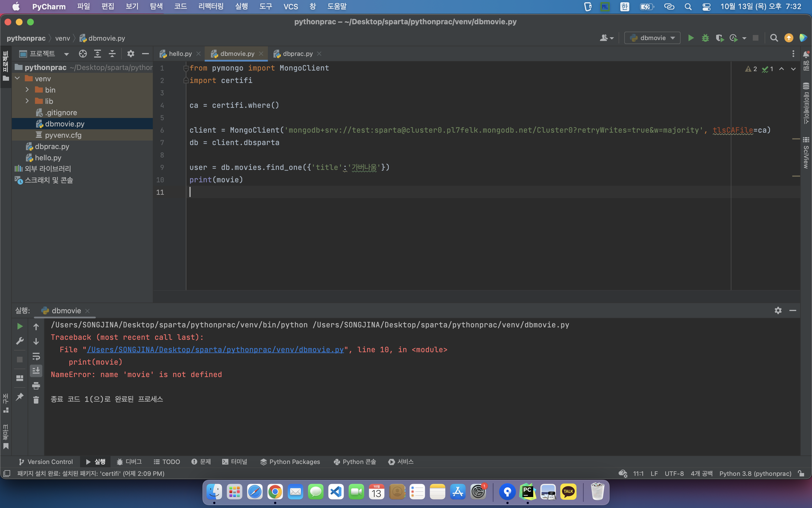This screenshot has height=508, width=812.
Task: Collapse the venv folder
Action: click(x=17, y=79)
